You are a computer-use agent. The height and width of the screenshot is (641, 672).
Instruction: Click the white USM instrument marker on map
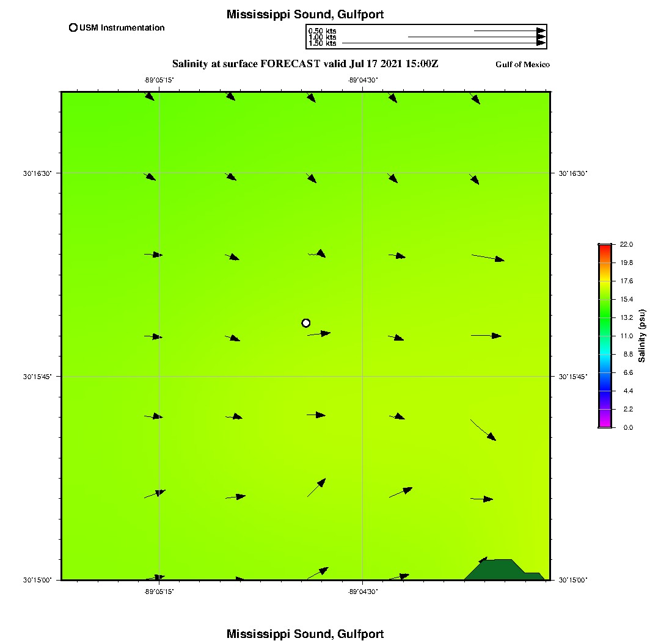(306, 323)
